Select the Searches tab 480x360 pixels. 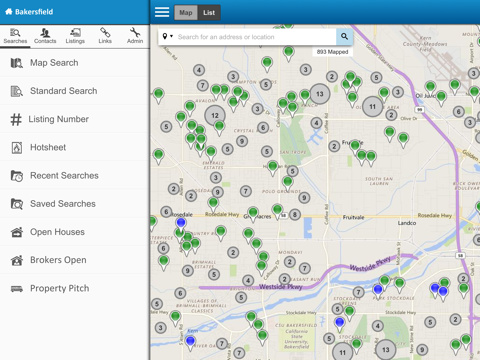(15, 36)
